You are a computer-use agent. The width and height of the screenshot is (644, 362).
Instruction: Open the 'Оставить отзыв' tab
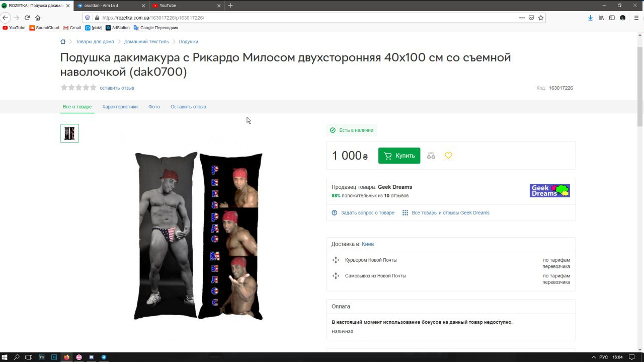[x=188, y=107]
